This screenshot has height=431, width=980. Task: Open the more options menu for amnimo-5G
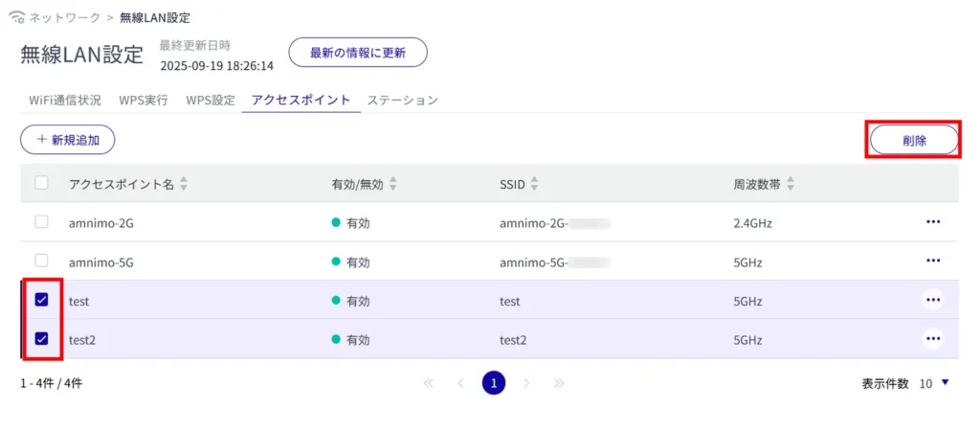(x=932, y=261)
